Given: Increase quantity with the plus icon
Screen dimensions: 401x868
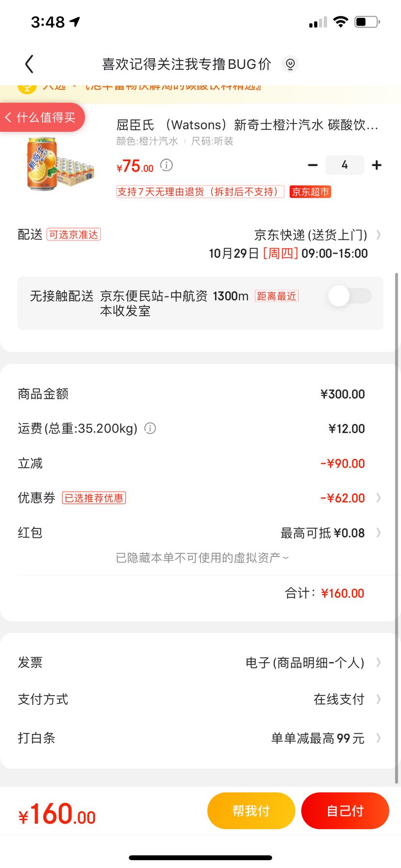Looking at the screenshot, I should (377, 165).
